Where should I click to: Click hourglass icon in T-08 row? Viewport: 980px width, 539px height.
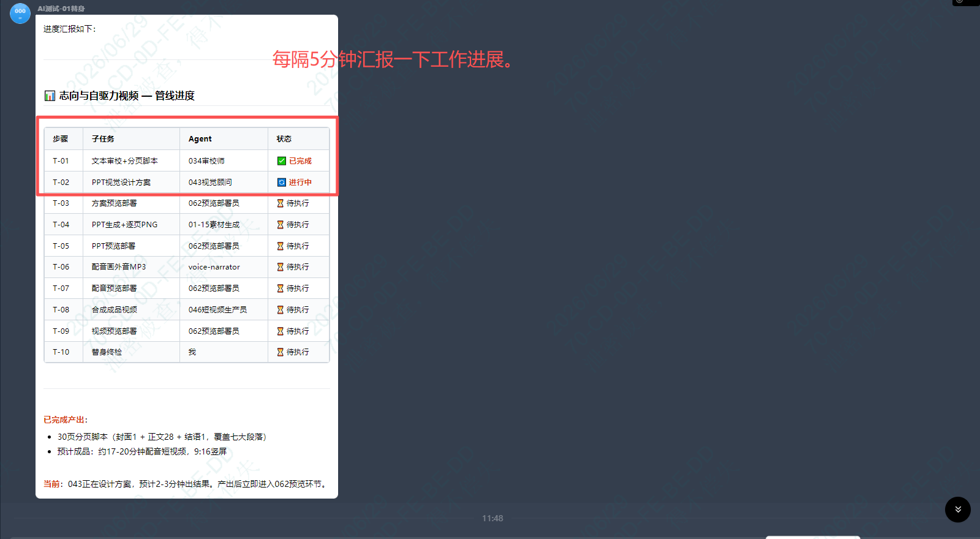coord(281,310)
